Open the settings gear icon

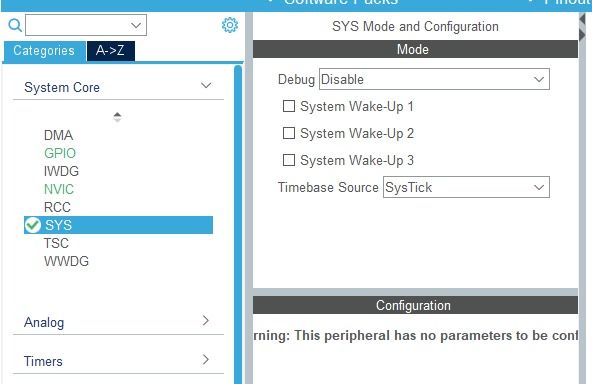[x=230, y=25]
